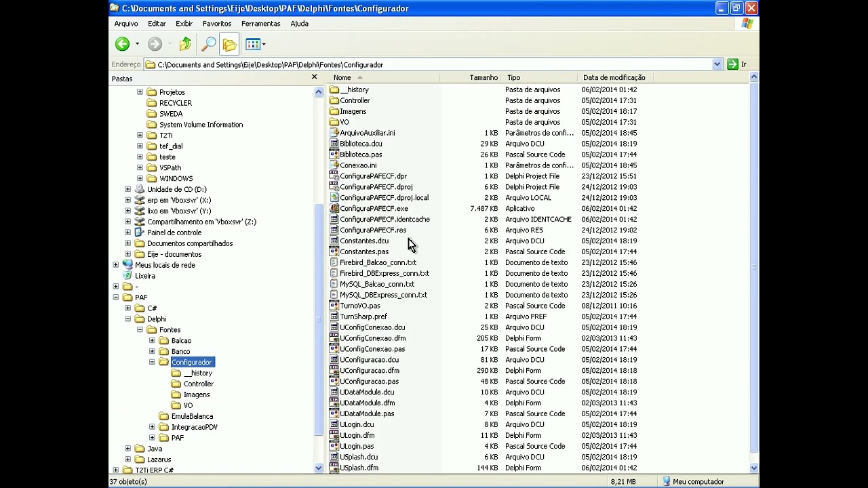Image resolution: width=868 pixels, height=488 pixels.
Task: Select the Banco folder in tree
Action: 180,351
